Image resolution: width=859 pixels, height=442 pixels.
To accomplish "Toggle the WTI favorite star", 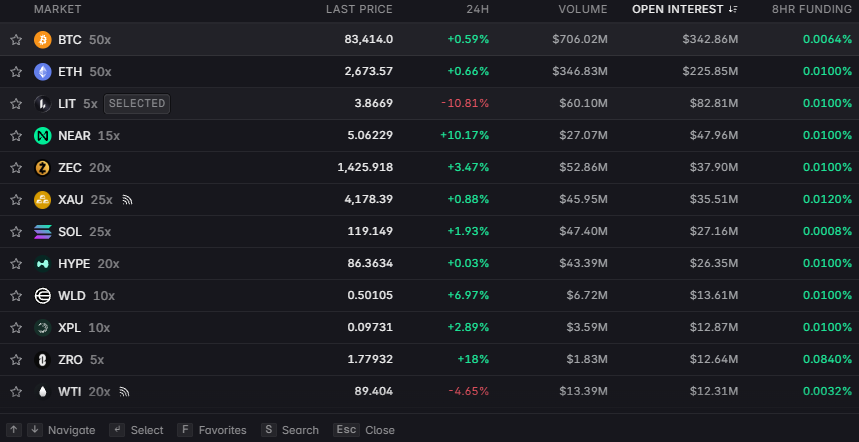I will click(x=16, y=392).
